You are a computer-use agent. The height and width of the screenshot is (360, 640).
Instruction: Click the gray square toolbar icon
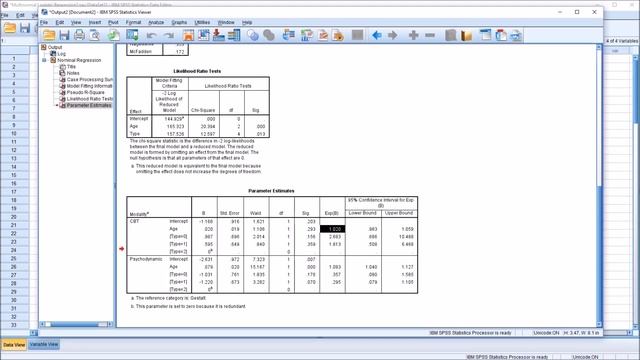point(357,35)
